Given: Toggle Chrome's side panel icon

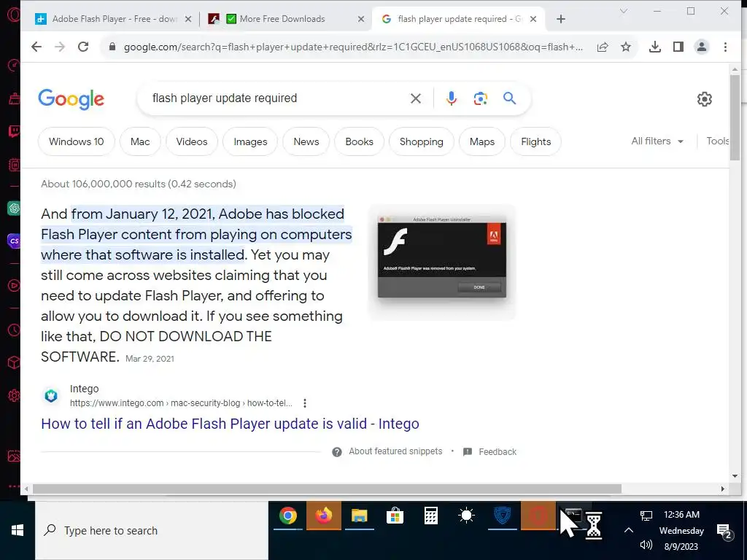Looking at the screenshot, I should point(678,47).
